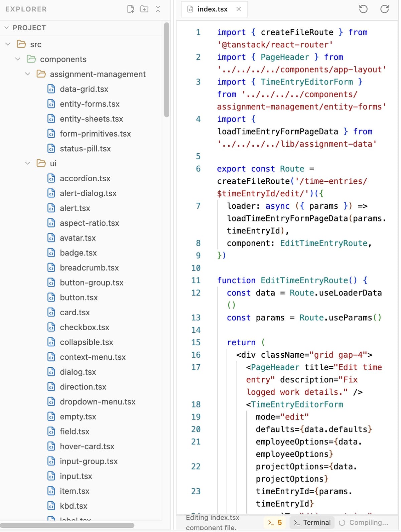Click the EXPLORER panel title

(26, 9)
